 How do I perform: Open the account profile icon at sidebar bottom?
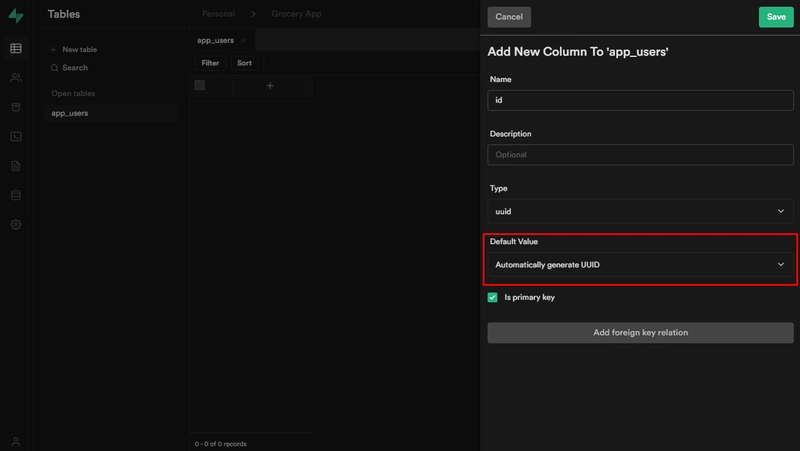point(16,442)
